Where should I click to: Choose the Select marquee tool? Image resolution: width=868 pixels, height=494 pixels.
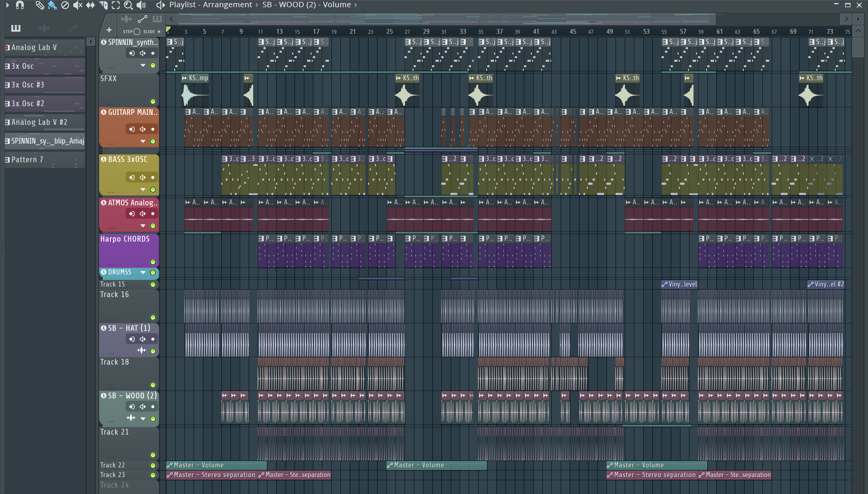116,5
